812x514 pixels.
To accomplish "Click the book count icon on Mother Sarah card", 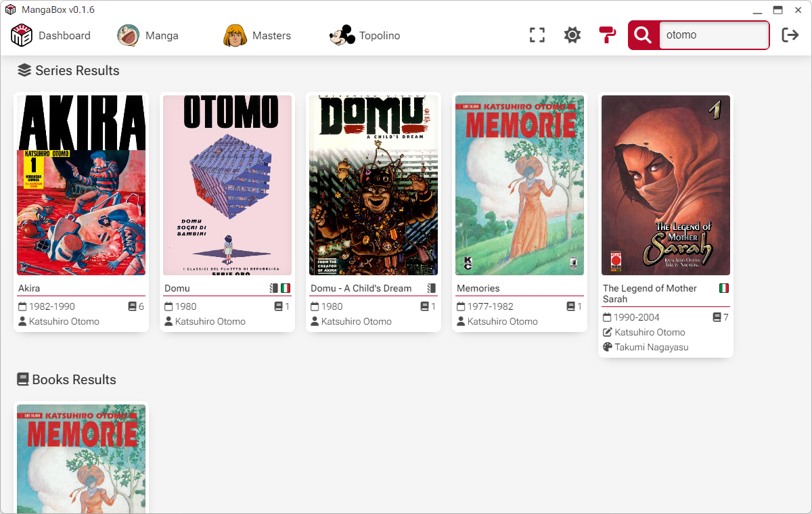I will pos(717,317).
